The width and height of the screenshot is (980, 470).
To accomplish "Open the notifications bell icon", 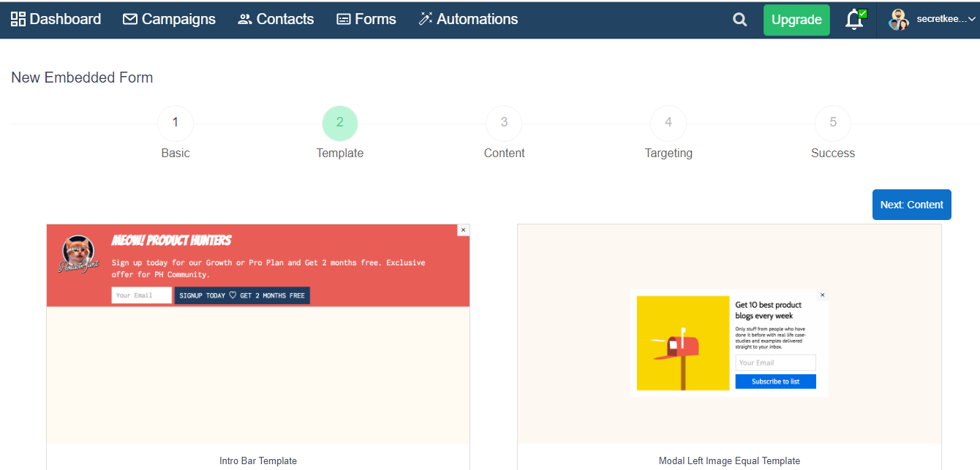I will pyautogui.click(x=853, y=20).
